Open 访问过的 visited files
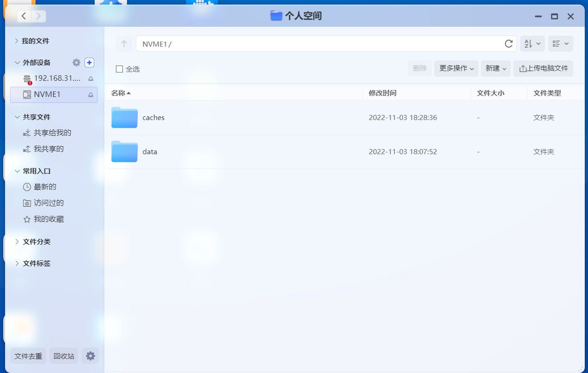This screenshot has width=588, height=373. click(48, 203)
